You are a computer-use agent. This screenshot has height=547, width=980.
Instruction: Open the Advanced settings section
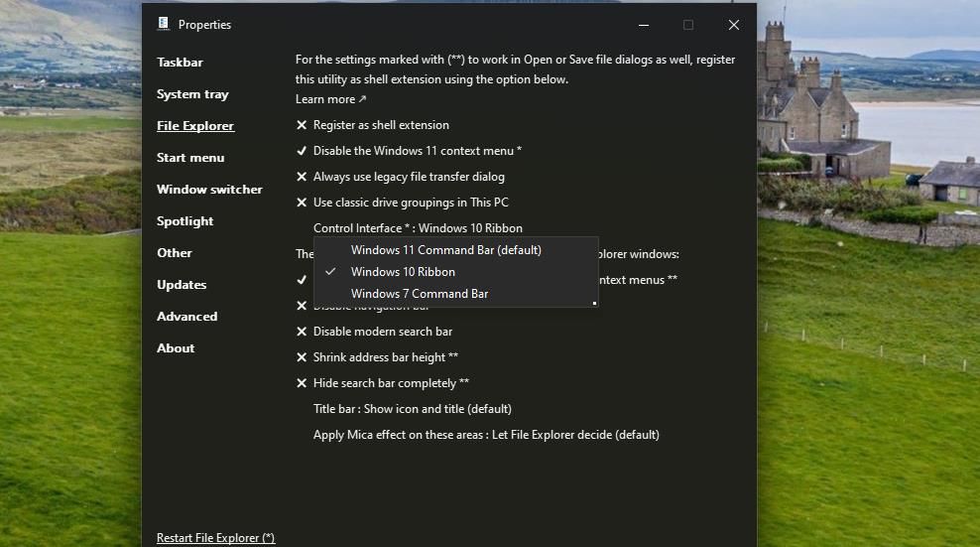186,317
